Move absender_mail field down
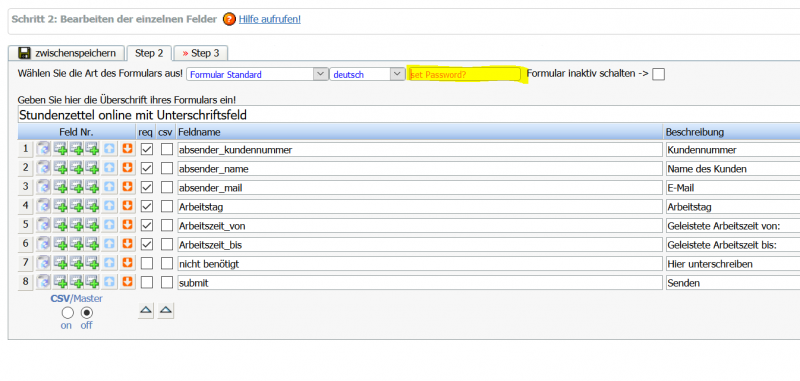The width and height of the screenshot is (800, 381). (x=128, y=187)
